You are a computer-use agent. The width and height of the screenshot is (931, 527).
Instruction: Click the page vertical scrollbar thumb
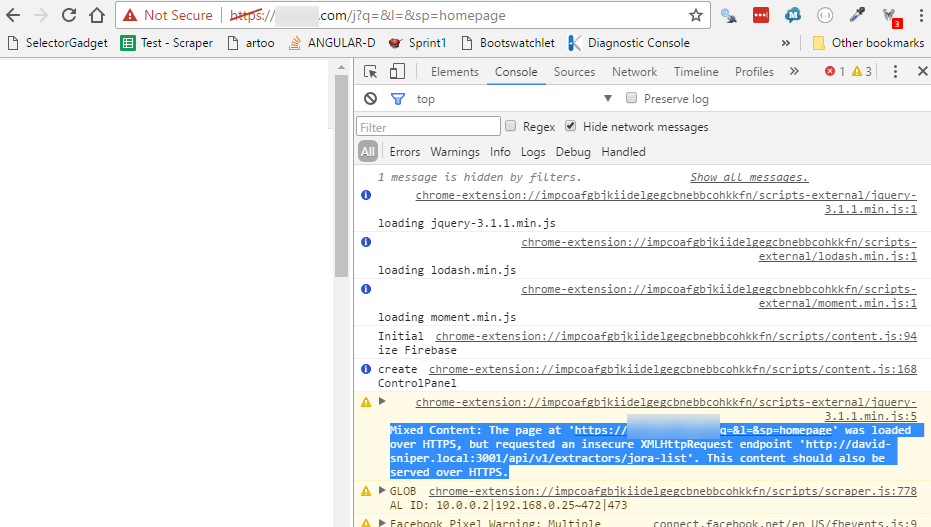(341, 176)
